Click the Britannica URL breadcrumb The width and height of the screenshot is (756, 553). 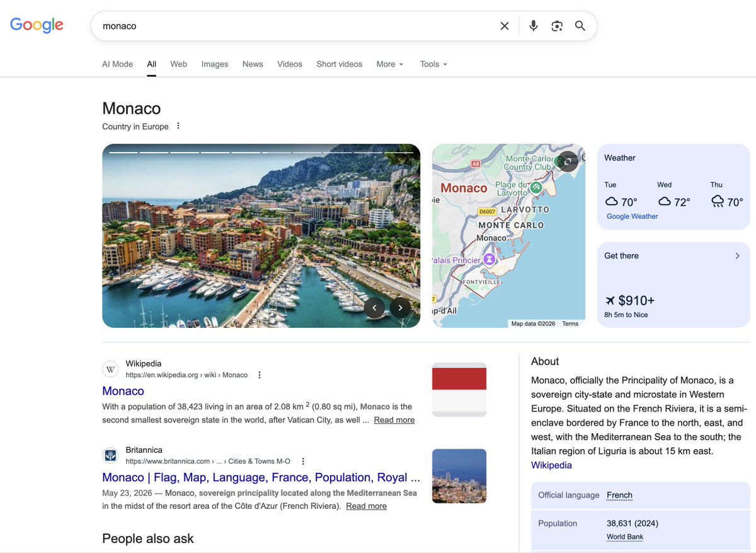209,461
